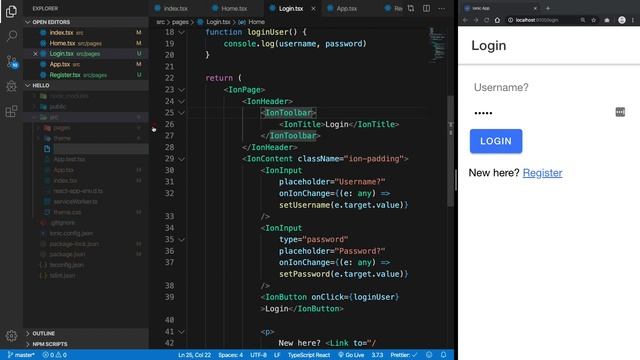This screenshot has height=360, width=640.
Task: Open the Explorer view in the activity bar
Action: tap(11, 11)
